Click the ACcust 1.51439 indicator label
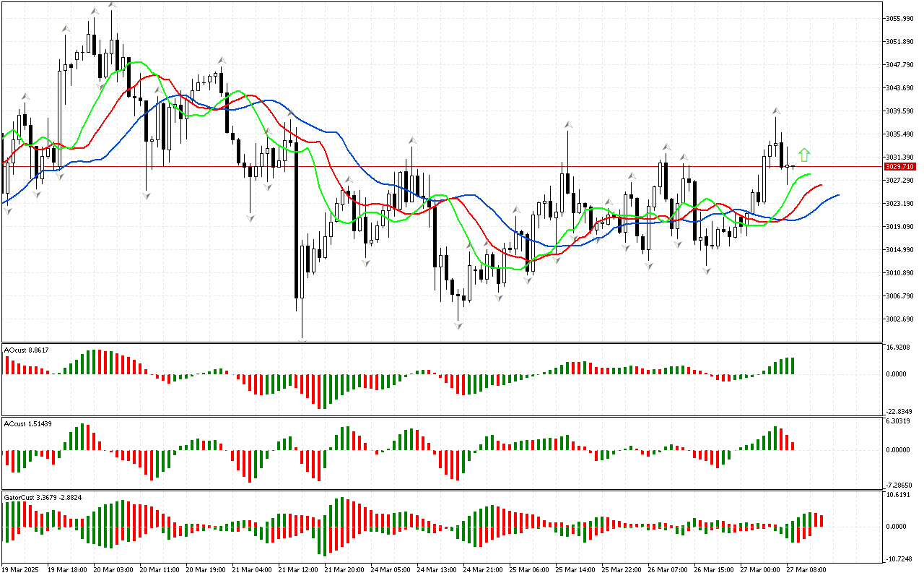Screen dimensions: 924x578 [29, 423]
